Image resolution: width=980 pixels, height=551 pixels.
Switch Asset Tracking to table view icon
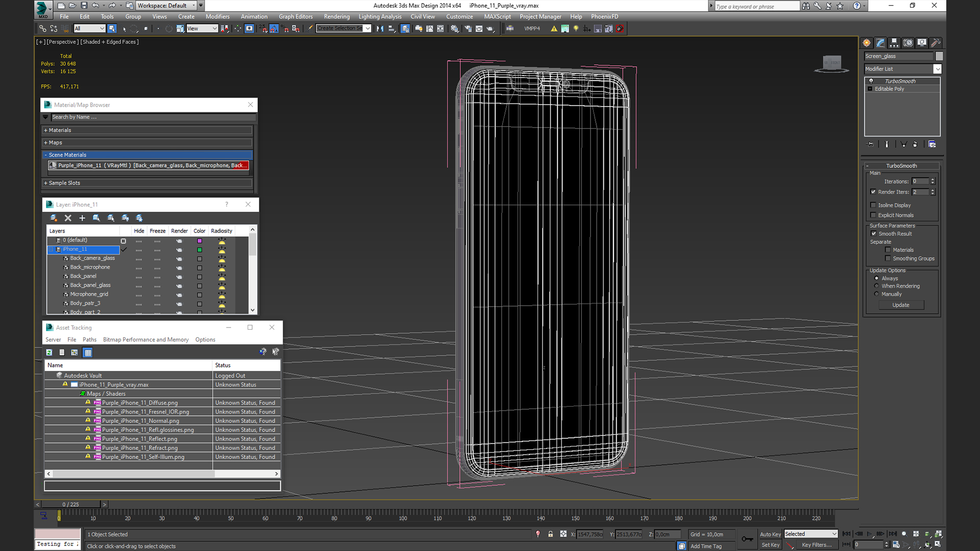click(x=88, y=353)
